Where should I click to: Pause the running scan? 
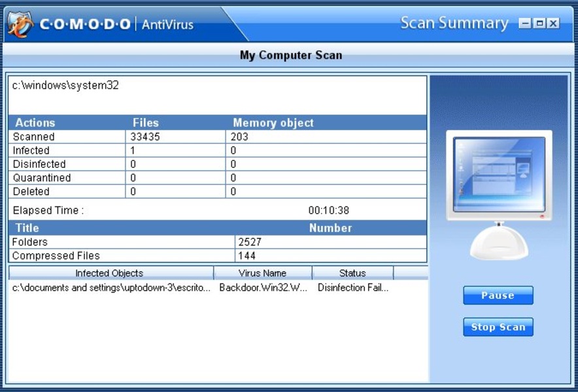coord(498,295)
